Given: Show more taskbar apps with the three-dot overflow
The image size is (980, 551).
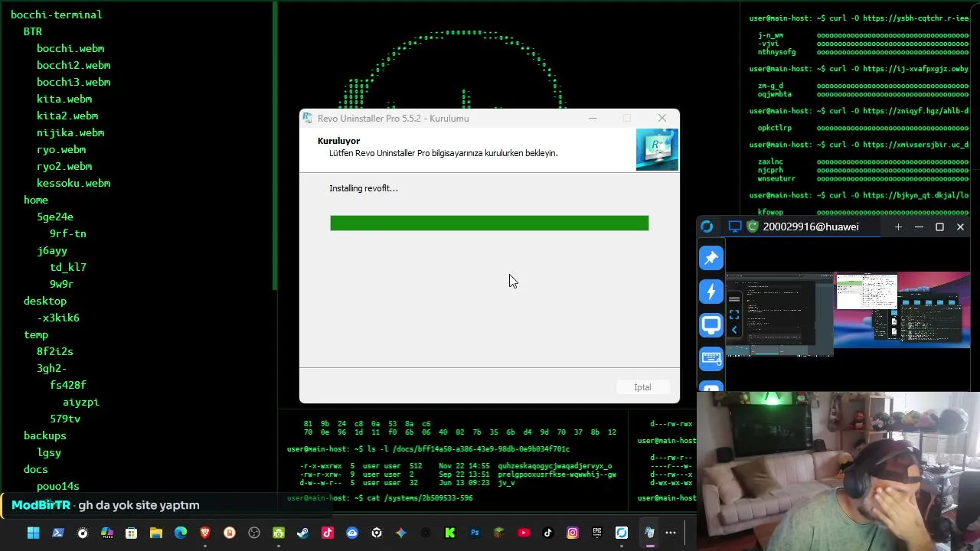Looking at the screenshot, I should tap(671, 533).
